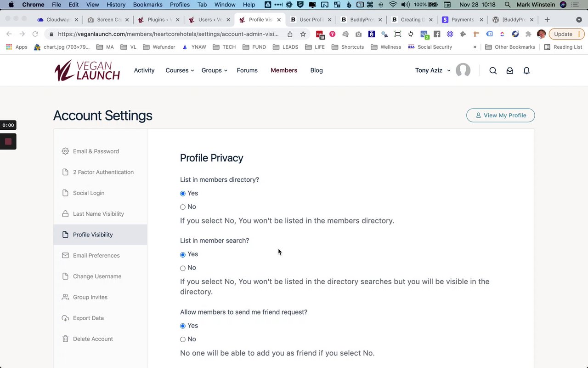Expand the Groups dropdown menu
Viewport: 588px width, 368px height.
[214, 70]
